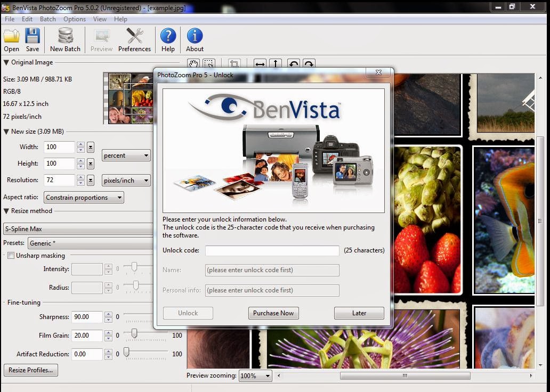This screenshot has width=550, height=392.
Task: Click the Sharpness value field
Action: pos(87,317)
